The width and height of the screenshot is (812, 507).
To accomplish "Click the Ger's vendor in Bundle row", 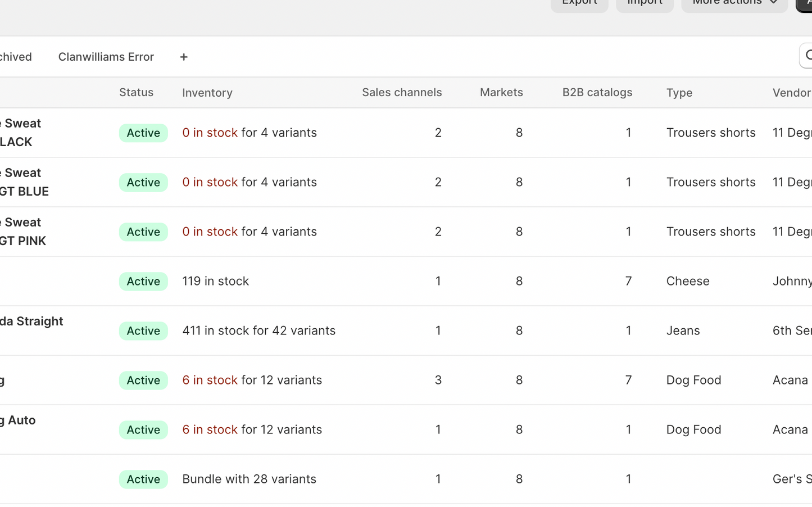I will tap(792, 479).
